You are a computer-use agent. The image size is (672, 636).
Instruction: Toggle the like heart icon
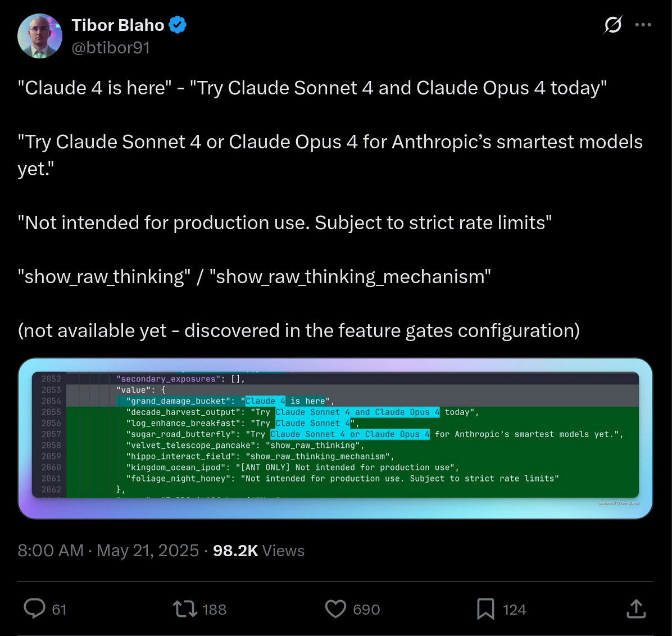[x=335, y=608]
